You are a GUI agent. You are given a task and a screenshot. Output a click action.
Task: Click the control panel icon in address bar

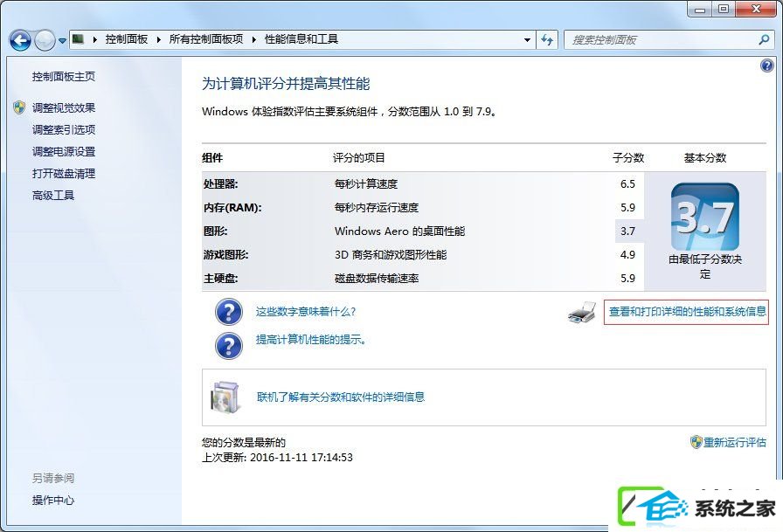coord(78,39)
